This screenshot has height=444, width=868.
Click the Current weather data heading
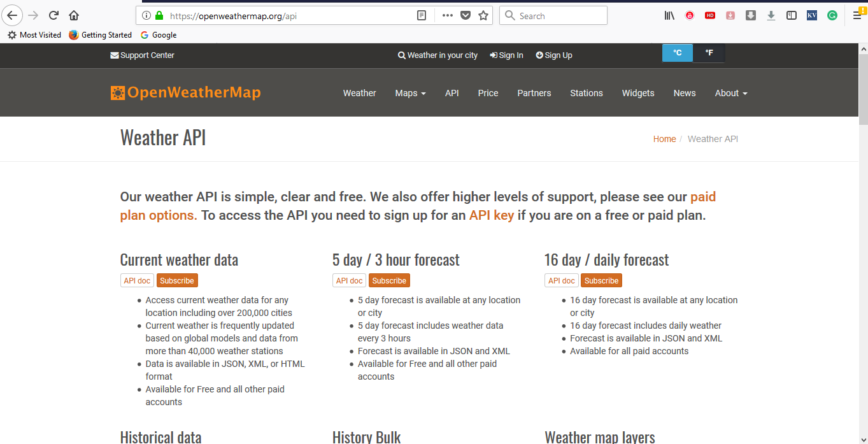(179, 260)
